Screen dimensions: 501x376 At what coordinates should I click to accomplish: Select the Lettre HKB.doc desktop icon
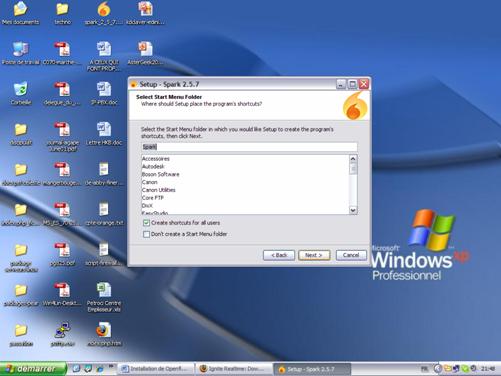click(x=104, y=133)
